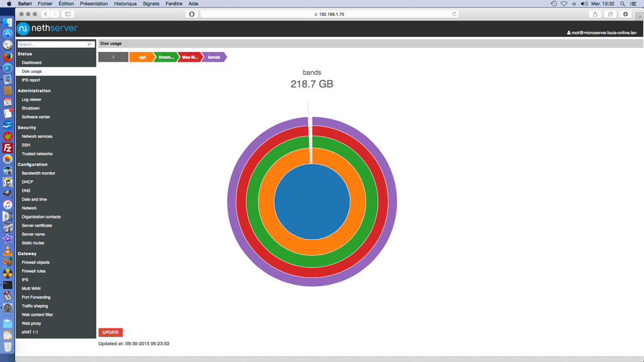Open the Fenêtre menu
Image resolution: width=644 pixels, height=362 pixels.
[x=174, y=4]
